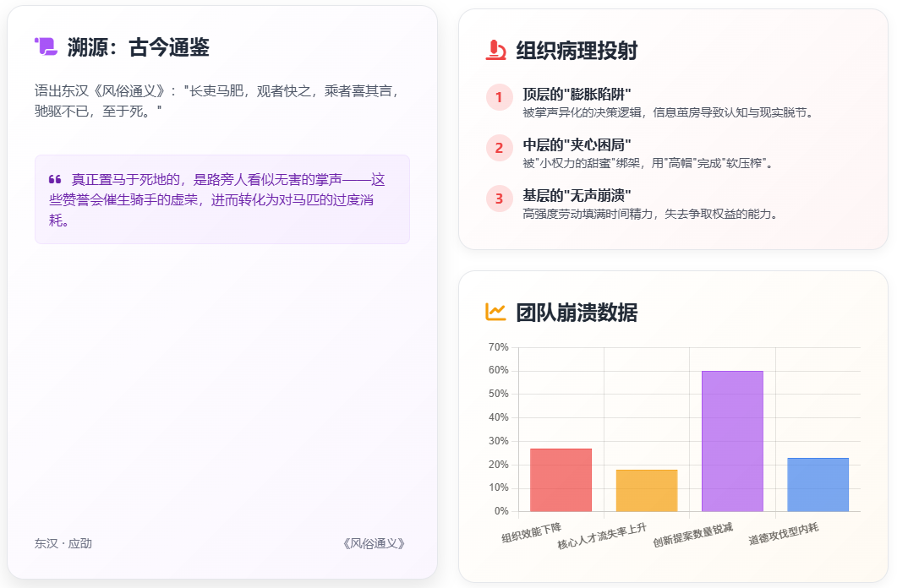Click the 《风俗通义》 source label at bottom
The image size is (897, 588).
[375, 543]
